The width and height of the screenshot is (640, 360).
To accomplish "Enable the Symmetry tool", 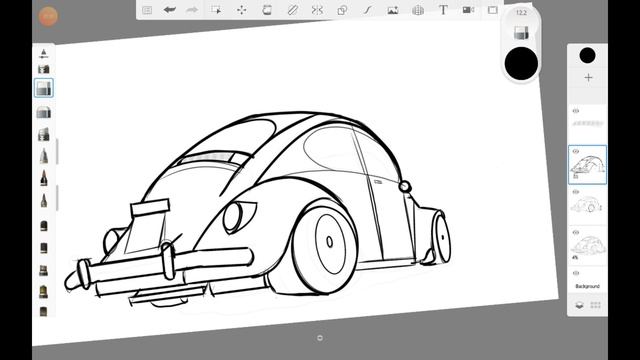I will 317,10.
